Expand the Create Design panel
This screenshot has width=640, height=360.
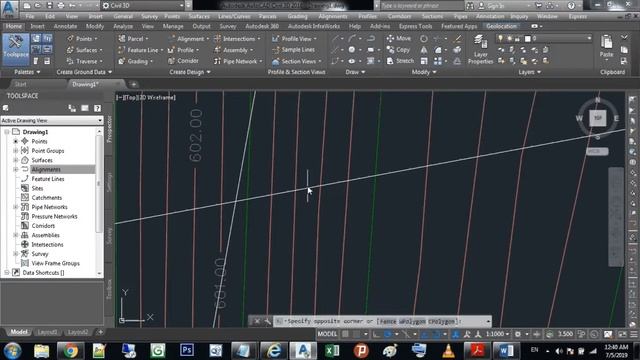coord(190,72)
